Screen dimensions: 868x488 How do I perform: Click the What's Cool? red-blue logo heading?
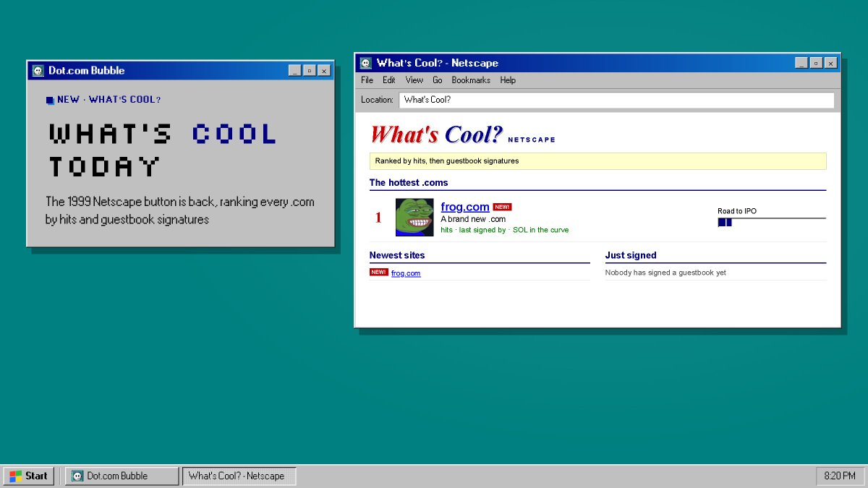tap(436, 134)
